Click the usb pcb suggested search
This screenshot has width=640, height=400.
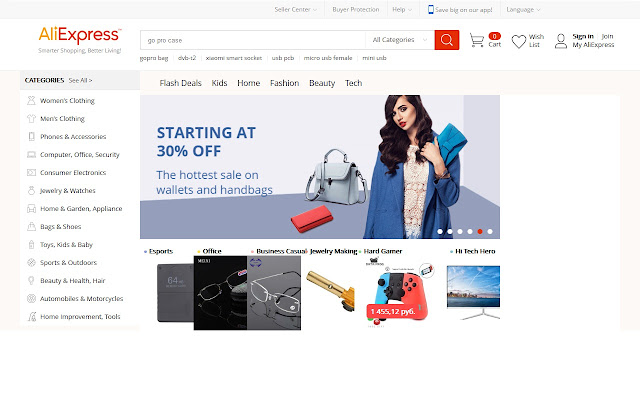[x=283, y=58]
